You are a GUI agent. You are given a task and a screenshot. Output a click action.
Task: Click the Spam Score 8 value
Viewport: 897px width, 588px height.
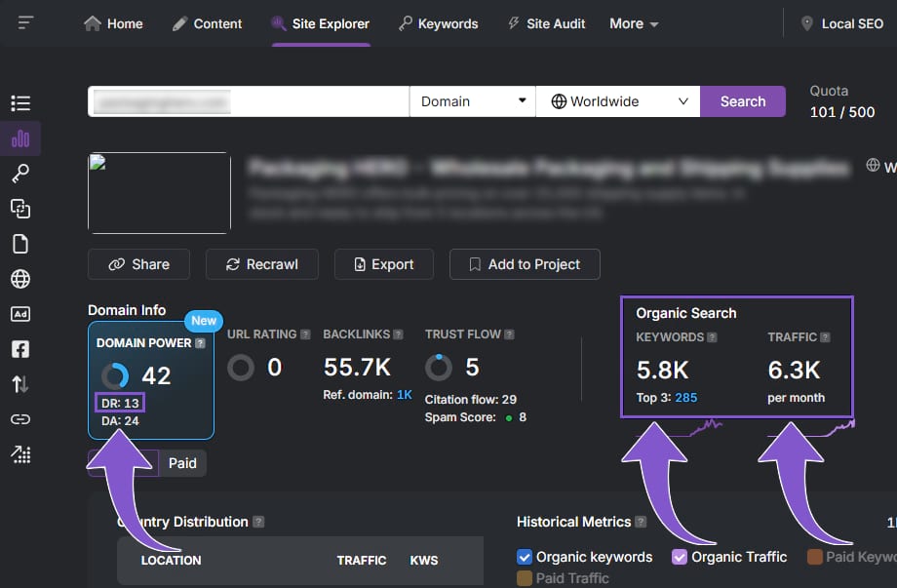tap(523, 417)
